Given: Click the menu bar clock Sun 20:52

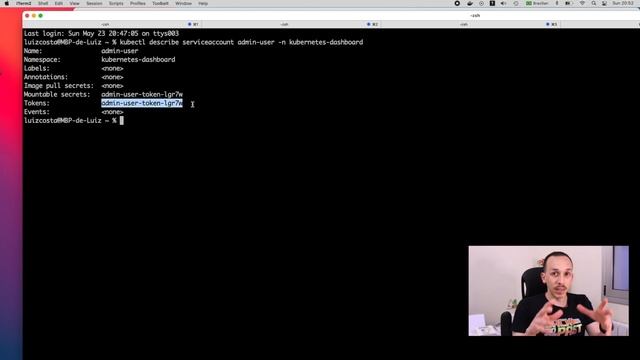Looking at the screenshot, I should tap(623, 3).
